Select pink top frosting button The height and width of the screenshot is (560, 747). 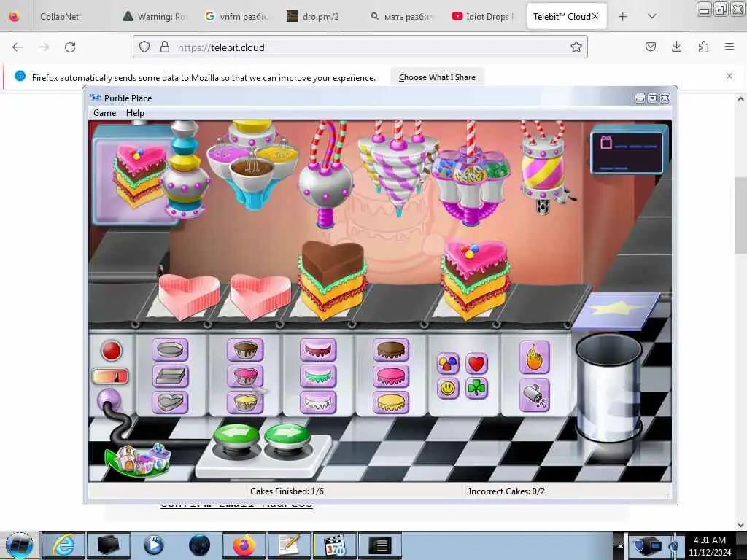[x=391, y=376]
